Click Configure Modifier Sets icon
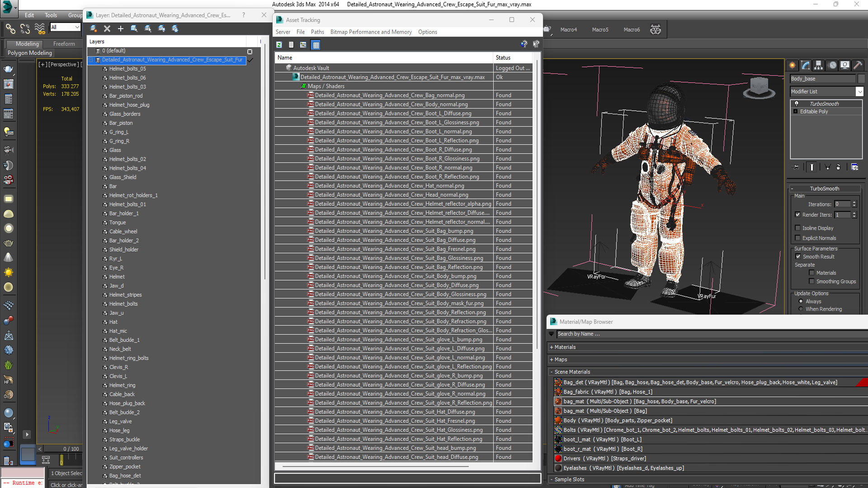 (854, 167)
